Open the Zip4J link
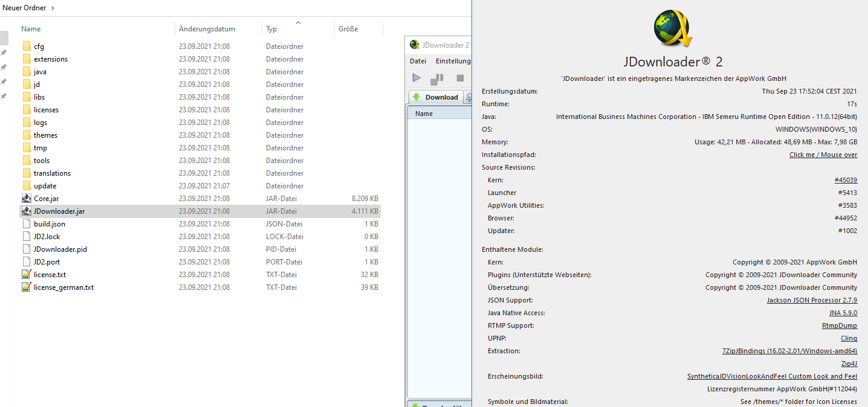 [x=849, y=364]
